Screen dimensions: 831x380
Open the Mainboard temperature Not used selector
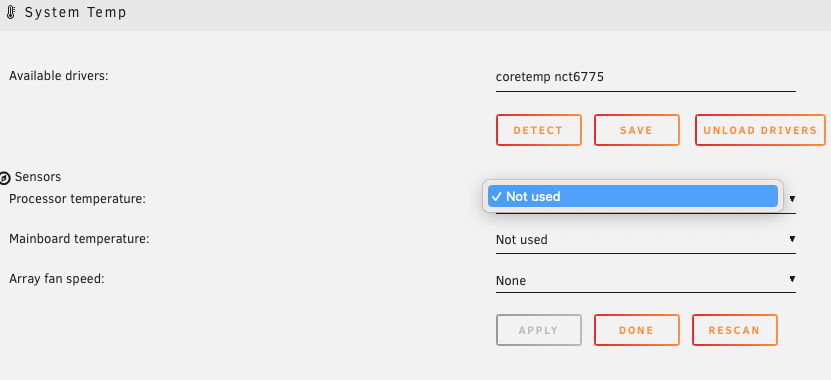646,240
